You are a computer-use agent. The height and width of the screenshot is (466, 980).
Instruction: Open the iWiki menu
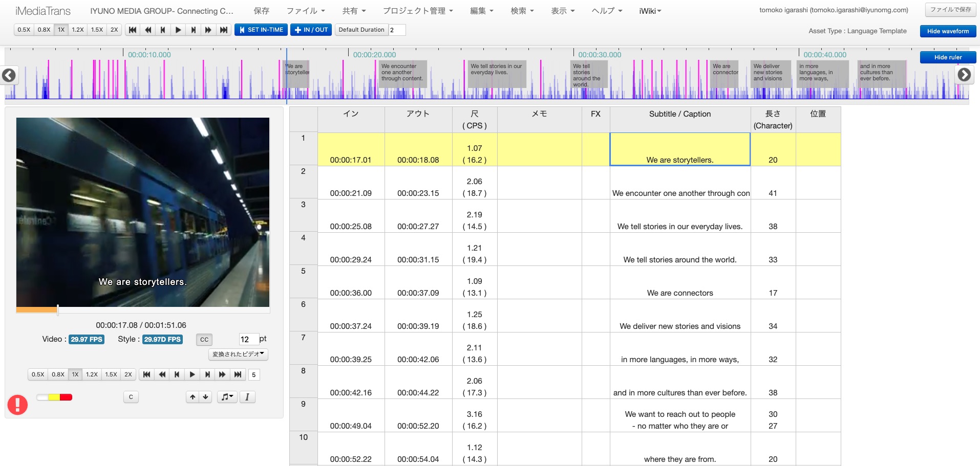[650, 11]
